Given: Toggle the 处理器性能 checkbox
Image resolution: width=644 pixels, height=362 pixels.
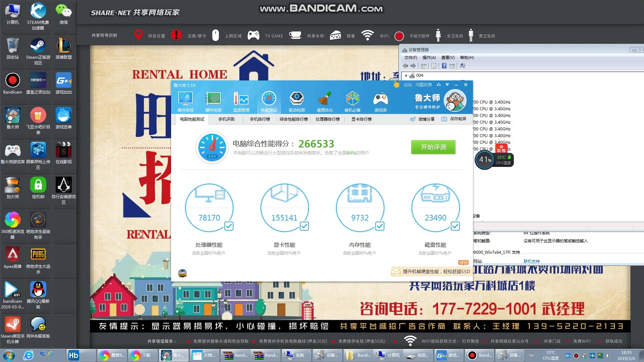Looking at the screenshot, I should pyautogui.click(x=229, y=226).
